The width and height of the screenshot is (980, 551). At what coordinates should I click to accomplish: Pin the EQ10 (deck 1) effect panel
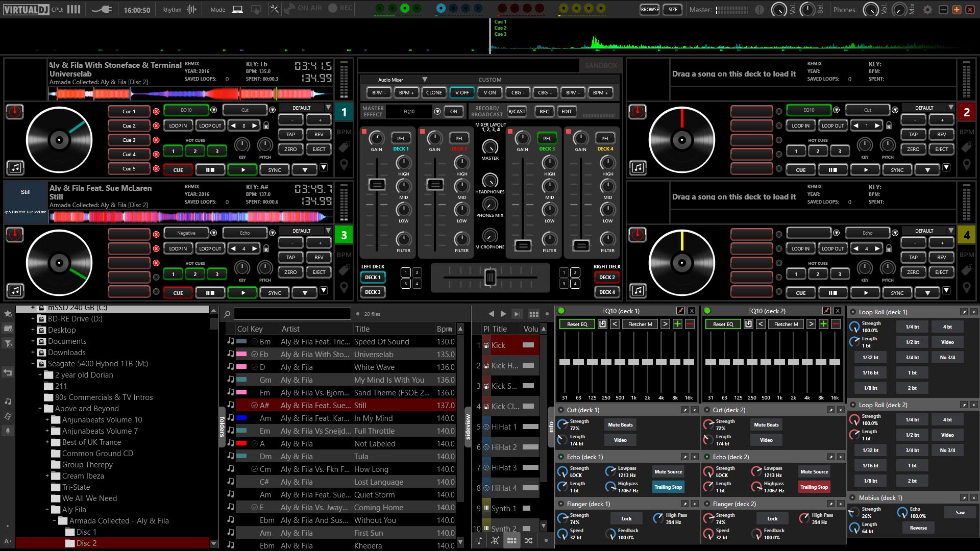[x=680, y=311]
